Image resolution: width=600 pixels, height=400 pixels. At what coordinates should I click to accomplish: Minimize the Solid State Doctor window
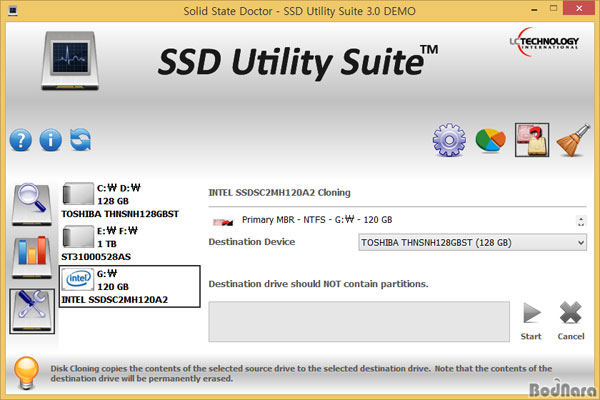535,10
